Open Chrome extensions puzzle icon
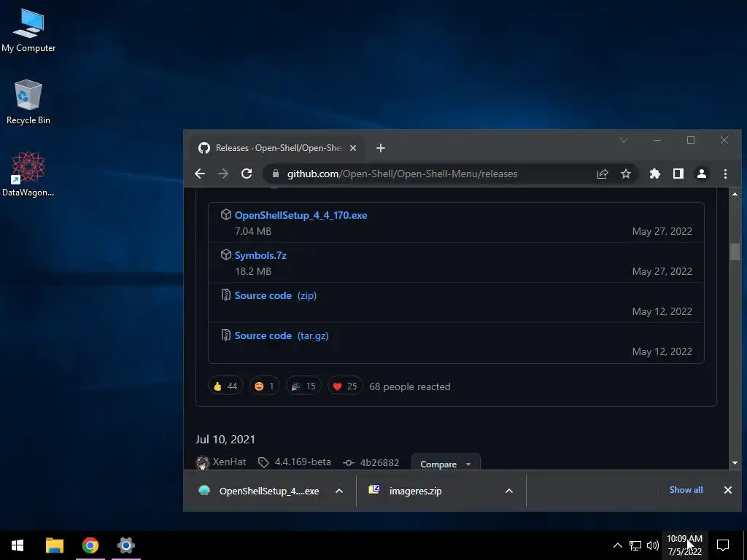The height and width of the screenshot is (560, 747). [655, 174]
